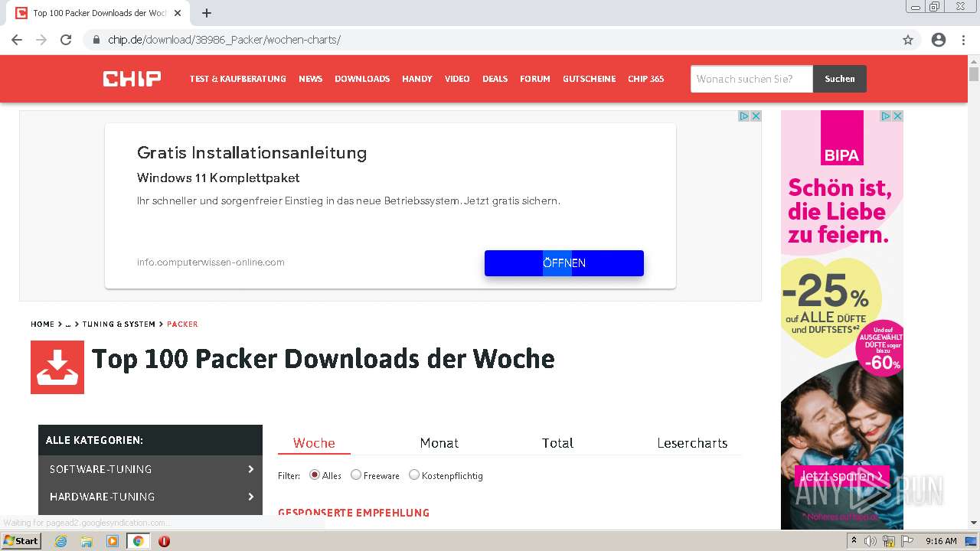Click the red download tray icon beside the heading

(57, 367)
